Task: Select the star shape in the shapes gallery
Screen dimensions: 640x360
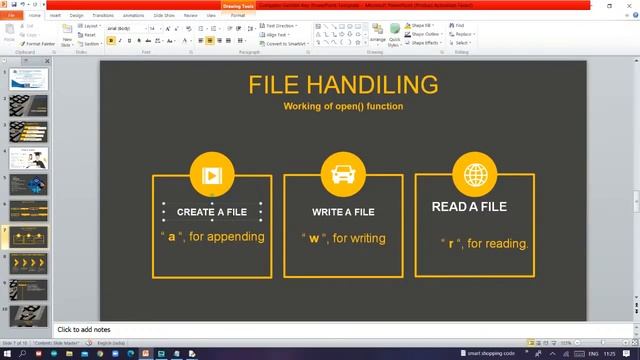Action: [x=358, y=42]
